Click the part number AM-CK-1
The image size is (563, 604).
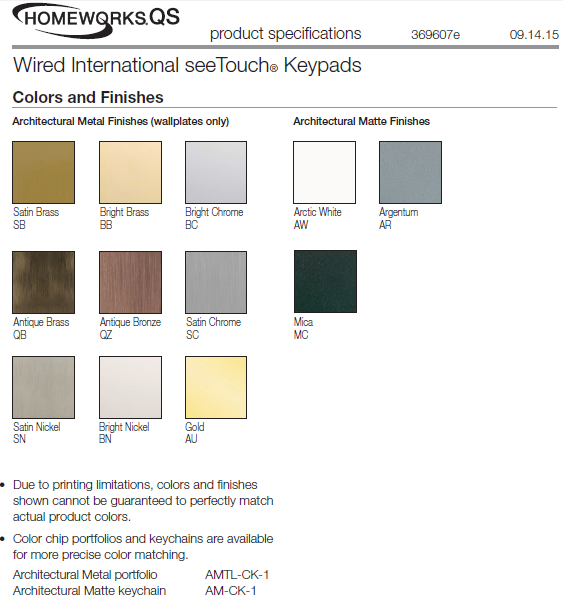click(x=231, y=591)
